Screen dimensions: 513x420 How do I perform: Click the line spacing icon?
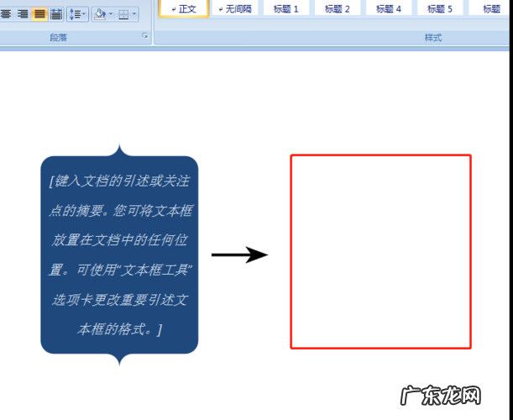[76, 13]
